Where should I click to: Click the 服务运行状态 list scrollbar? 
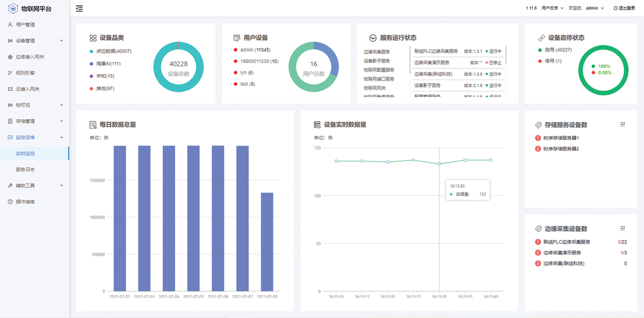(x=506, y=55)
